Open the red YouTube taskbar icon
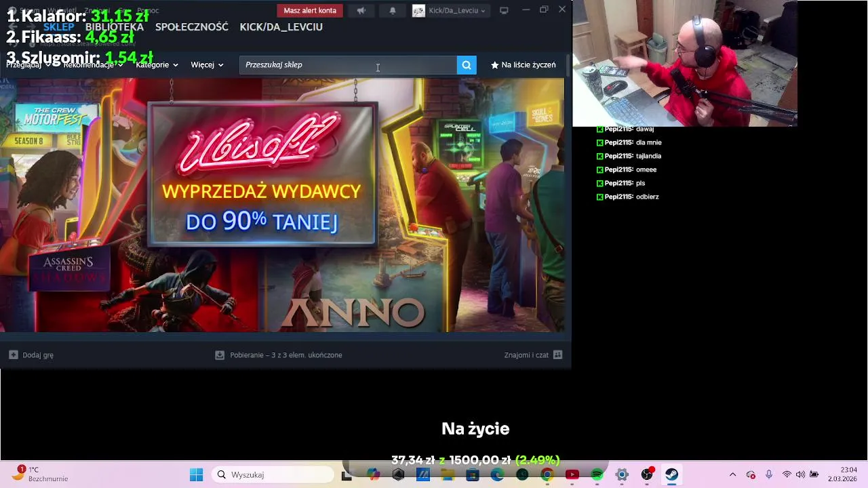This screenshot has height=488, width=868. tap(572, 474)
